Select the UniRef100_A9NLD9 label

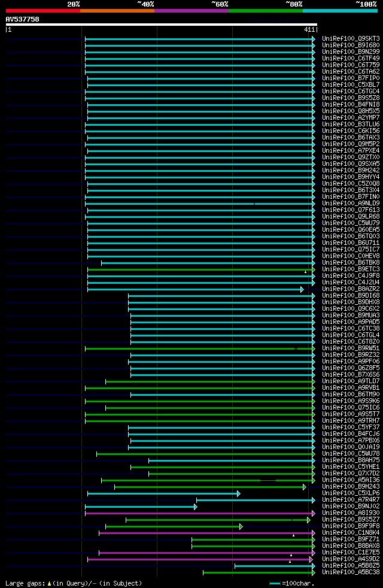pyautogui.click(x=351, y=203)
